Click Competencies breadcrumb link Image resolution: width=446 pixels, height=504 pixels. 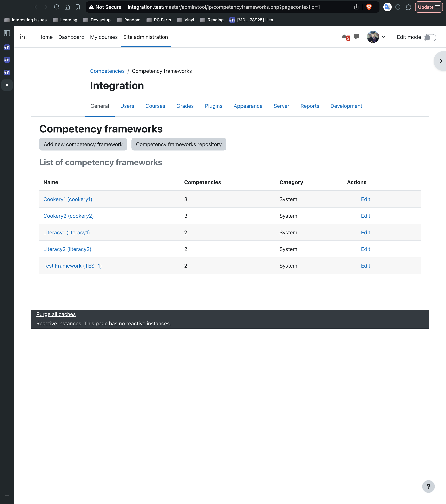coord(107,71)
